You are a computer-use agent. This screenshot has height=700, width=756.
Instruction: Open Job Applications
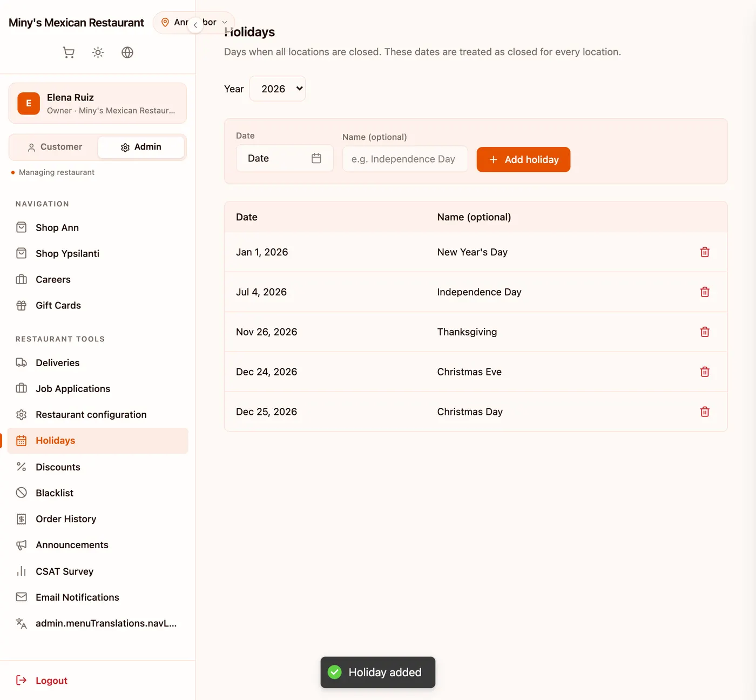tap(98, 389)
